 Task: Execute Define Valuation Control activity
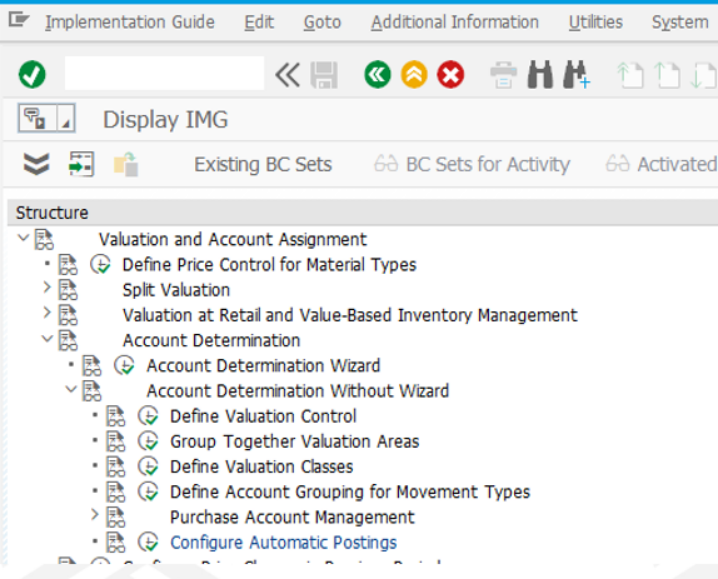tap(148, 416)
